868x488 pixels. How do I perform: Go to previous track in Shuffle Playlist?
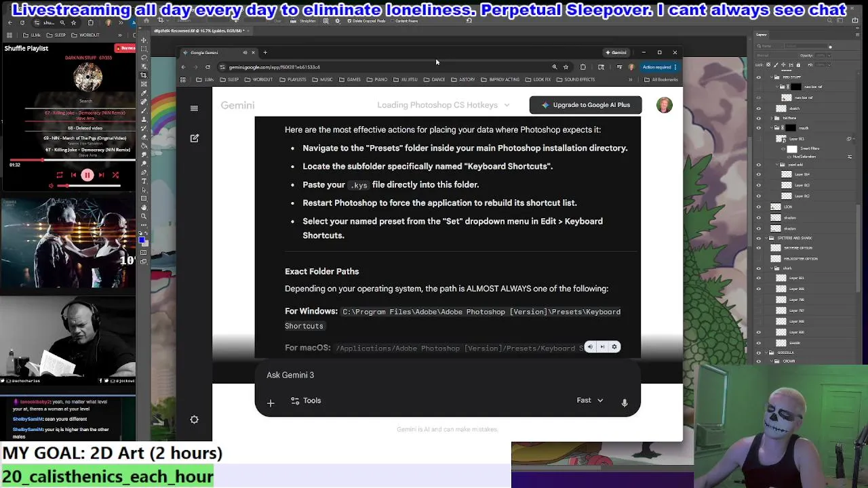(x=73, y=175)
